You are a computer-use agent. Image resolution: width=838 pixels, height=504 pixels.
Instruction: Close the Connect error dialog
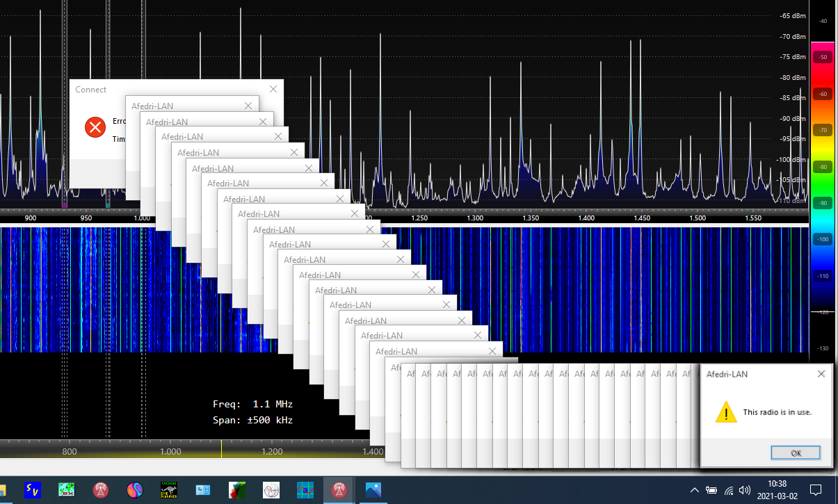click(273, 89)
